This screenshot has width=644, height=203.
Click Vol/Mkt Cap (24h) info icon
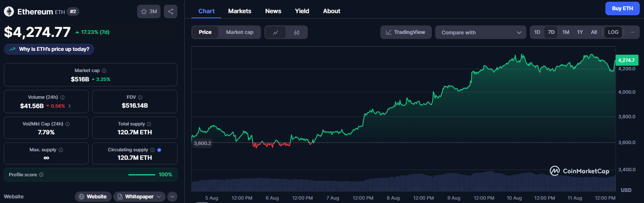click(67, 124)
